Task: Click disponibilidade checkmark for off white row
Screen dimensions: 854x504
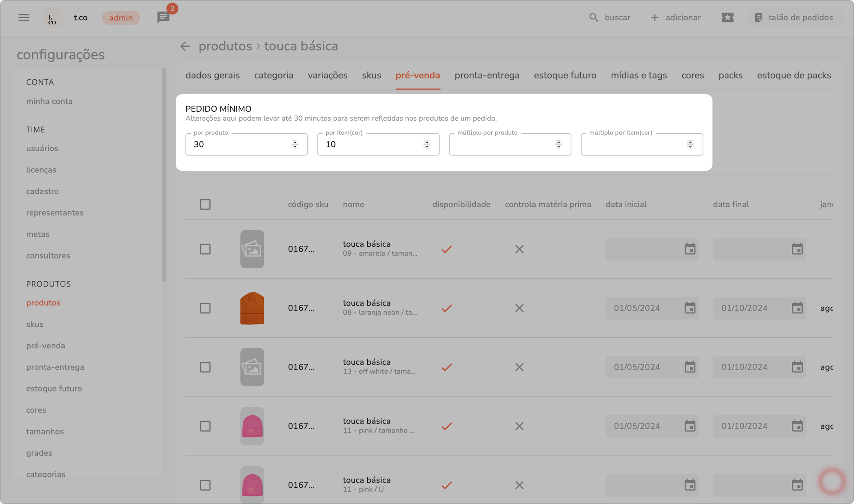Action: pyautogui.click(x=447, y=367)
